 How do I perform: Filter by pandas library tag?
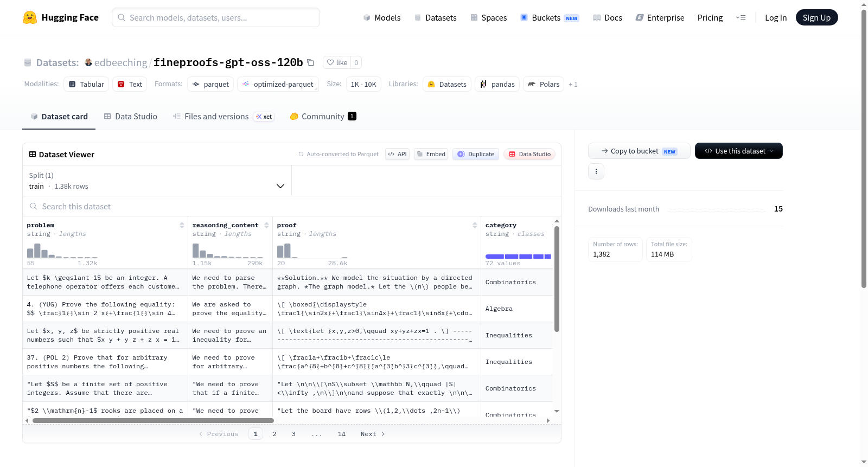(x=497, y=84)
